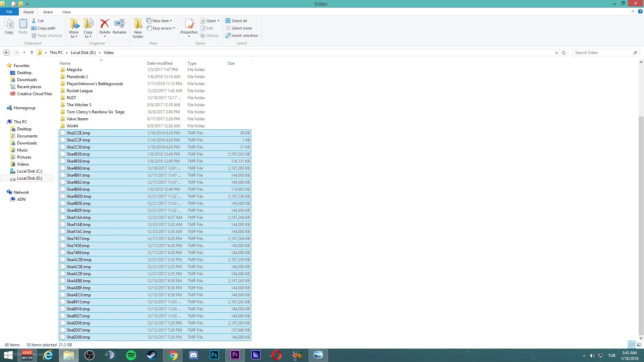644x362 pixels.
Task: Click the Delete icon in ribbon
Action: (105, 24)
